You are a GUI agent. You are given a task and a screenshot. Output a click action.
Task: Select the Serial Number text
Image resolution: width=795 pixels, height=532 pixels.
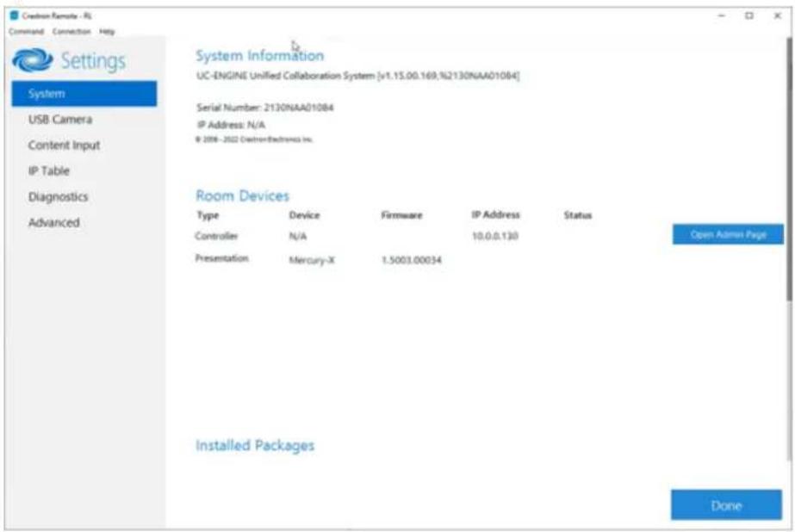(264, 108)
